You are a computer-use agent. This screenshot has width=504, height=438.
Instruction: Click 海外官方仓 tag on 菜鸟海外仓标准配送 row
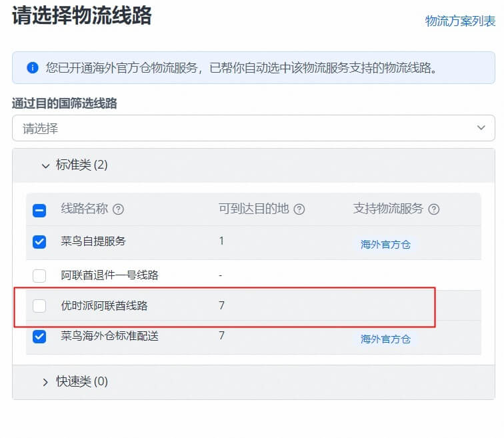point(385,339)
